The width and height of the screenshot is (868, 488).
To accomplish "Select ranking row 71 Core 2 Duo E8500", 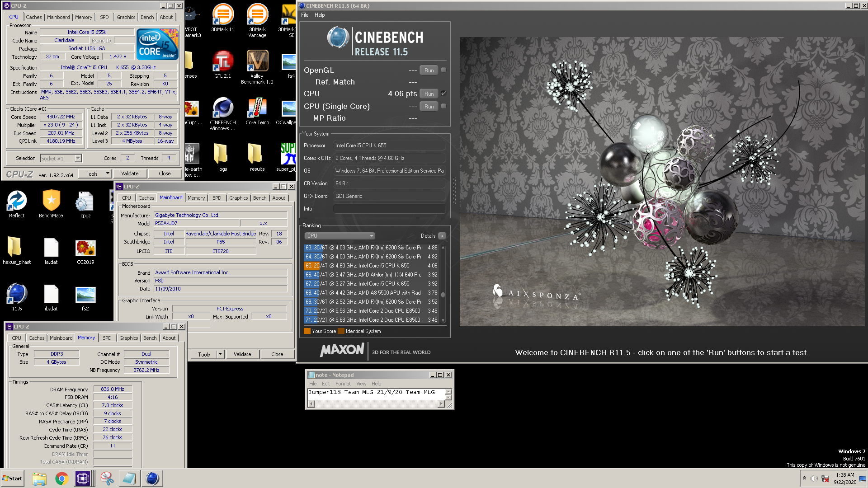I will 371,320.
